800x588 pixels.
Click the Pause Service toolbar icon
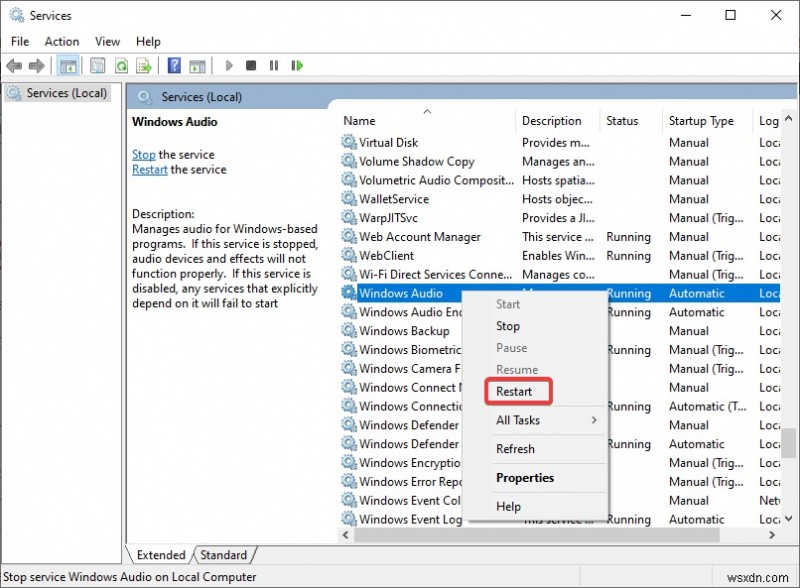[x=274, y=65]
